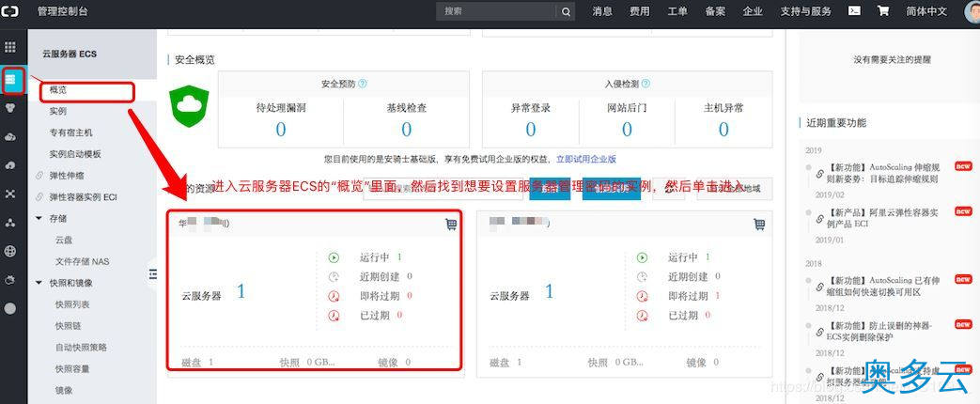Open the products grid icon in the left rail
Image resolution: width=980 pixels, height=404 pixels.
[x=10, y=47]
